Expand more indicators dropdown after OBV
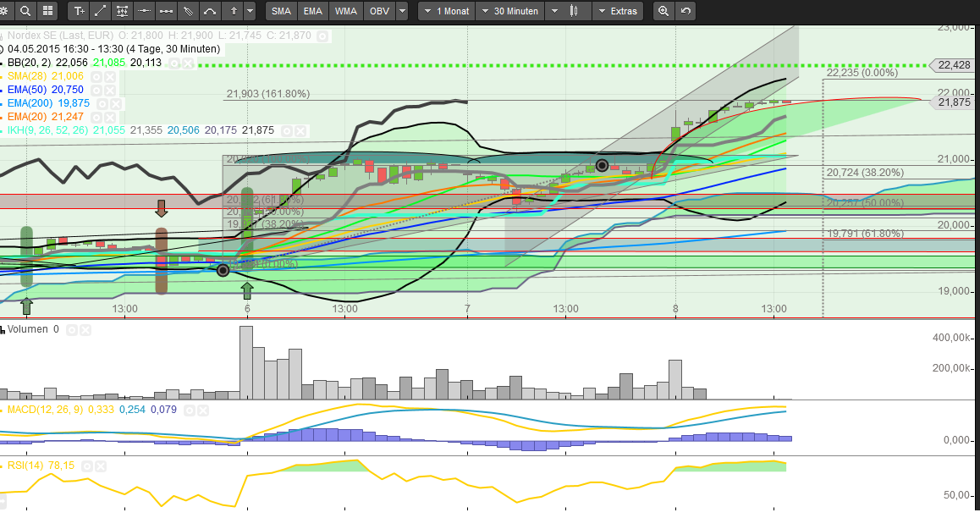 (x=403, y=11)
